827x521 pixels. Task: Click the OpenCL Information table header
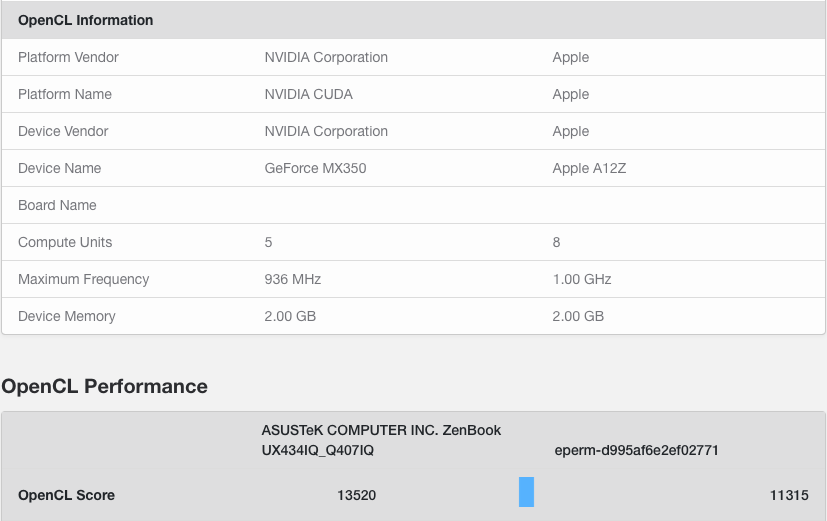tap(86, 20)
